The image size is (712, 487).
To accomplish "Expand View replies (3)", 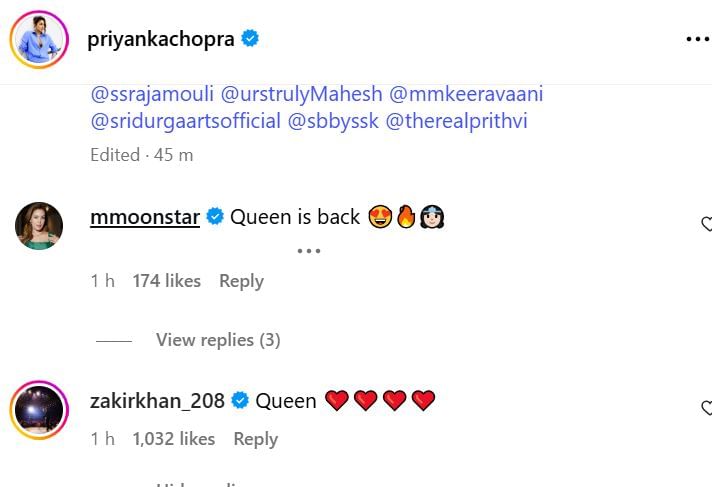I will click(x=218, y=340).
